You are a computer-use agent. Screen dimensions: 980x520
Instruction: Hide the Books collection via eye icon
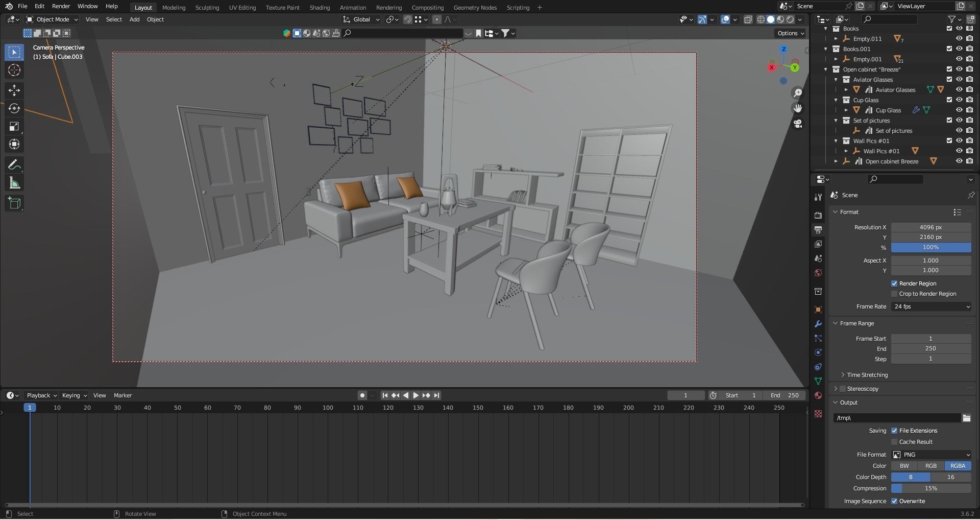[959, 29]
